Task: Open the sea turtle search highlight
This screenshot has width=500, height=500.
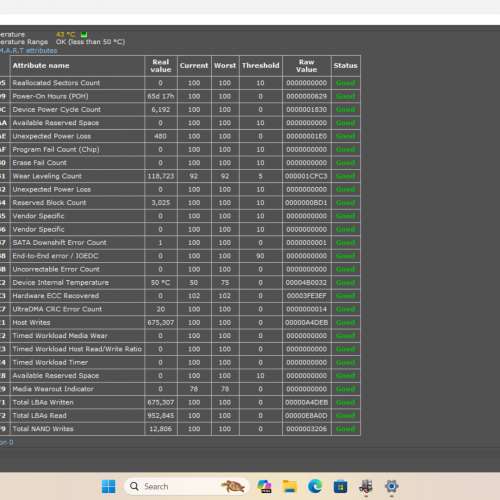Action: tap(233, 487)
